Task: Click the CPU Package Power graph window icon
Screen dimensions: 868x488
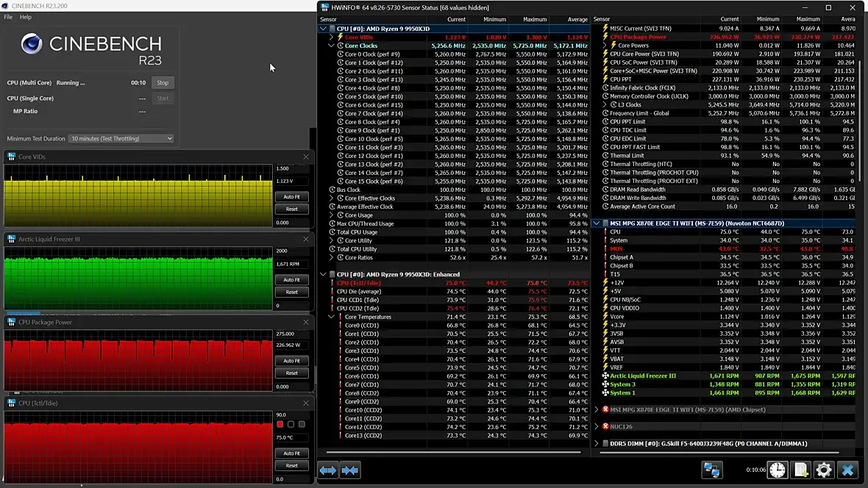Action: [12, 322]
